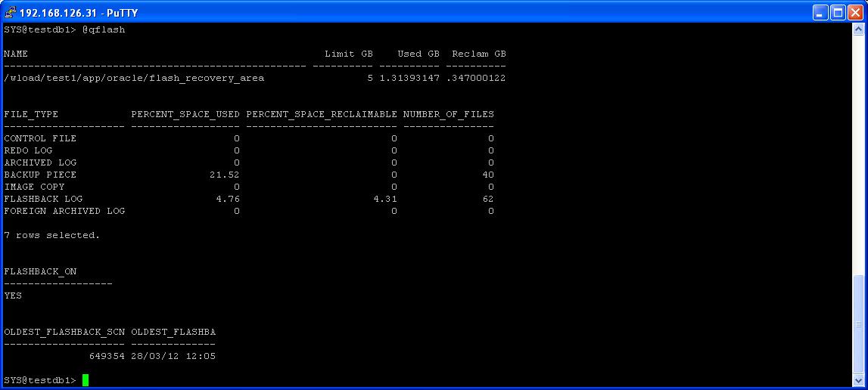Click the empty scrollbar track above thumb
Image resolution: width=868 pixels, height=390 pixels.
click(859, 151)
